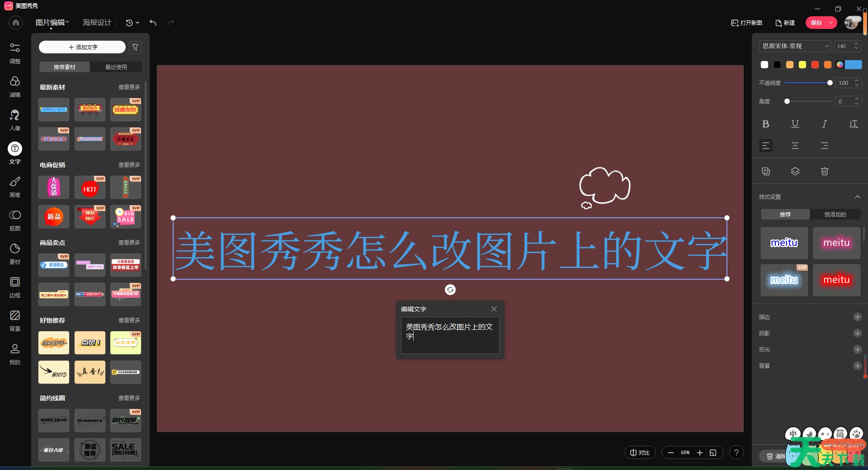Collapse the 样式设置 section
The image size is (868, 470).
[x=857, y=197]
